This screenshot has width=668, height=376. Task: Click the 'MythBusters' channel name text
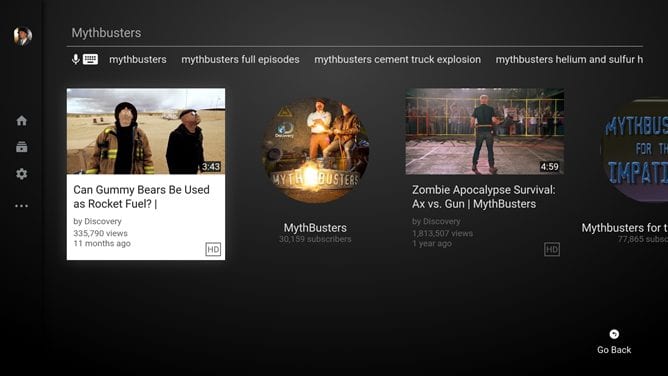click(315, 228)
